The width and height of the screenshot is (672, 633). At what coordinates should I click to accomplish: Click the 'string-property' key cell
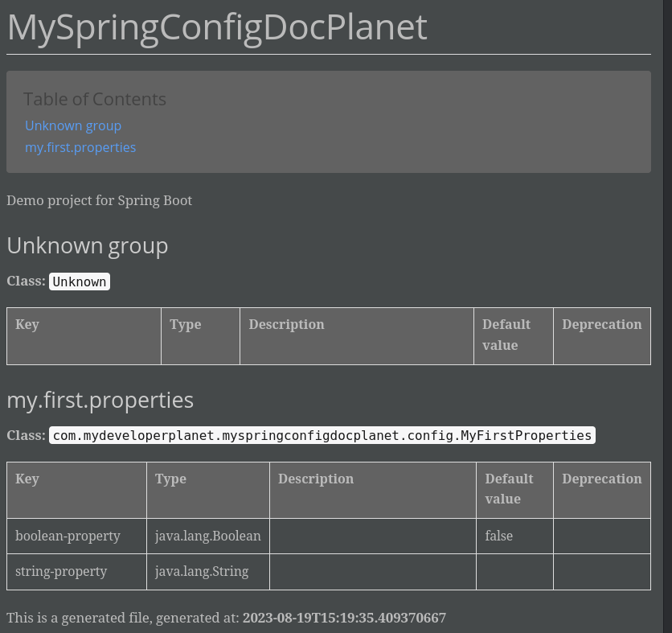pyautogui.click(x=76, y=572)
